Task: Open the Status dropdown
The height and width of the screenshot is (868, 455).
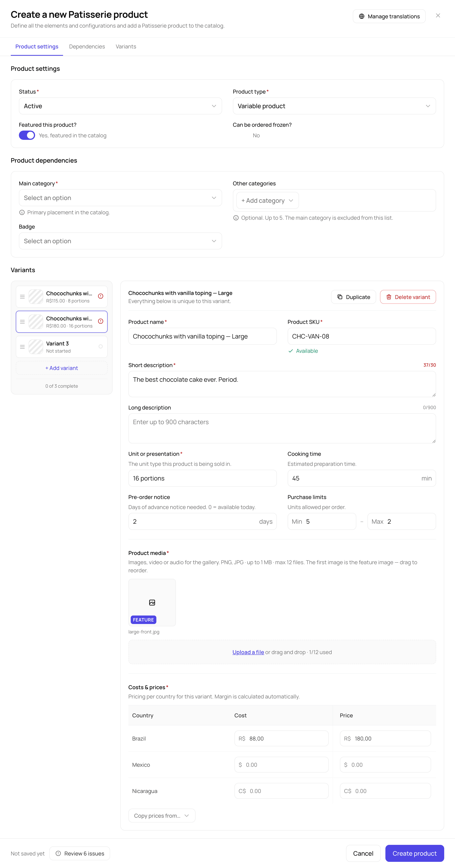Action: (120, 106)
